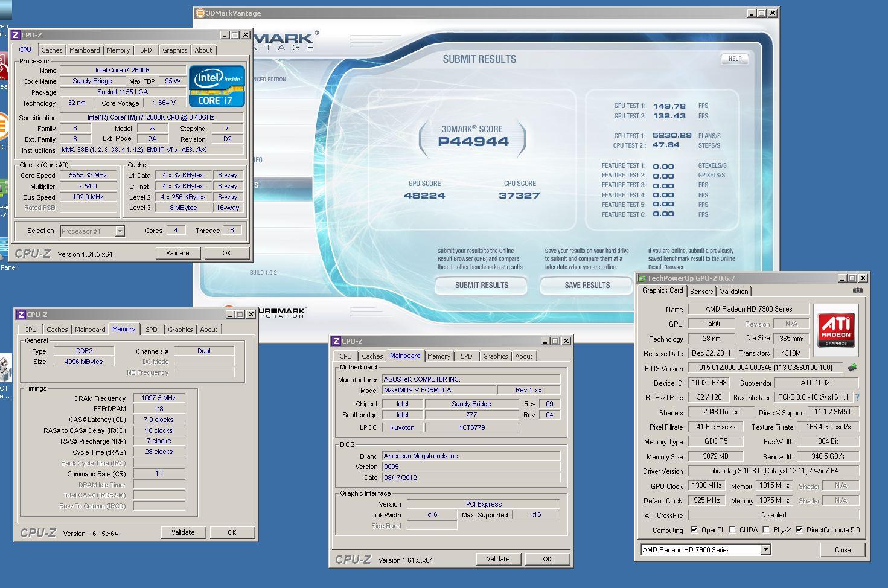Image resolution: width=888 pixels, height=588 pixels.
Task: Click Validate in CPU-Z CPU window
Action: [177, 253]
